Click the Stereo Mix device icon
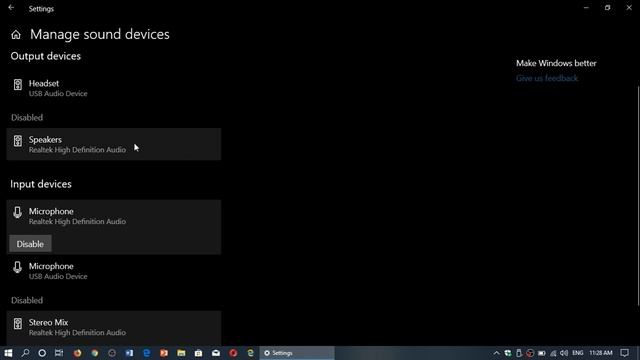This screenshot has height=360, width=640. pyautogui.click(x=18, y=324)
